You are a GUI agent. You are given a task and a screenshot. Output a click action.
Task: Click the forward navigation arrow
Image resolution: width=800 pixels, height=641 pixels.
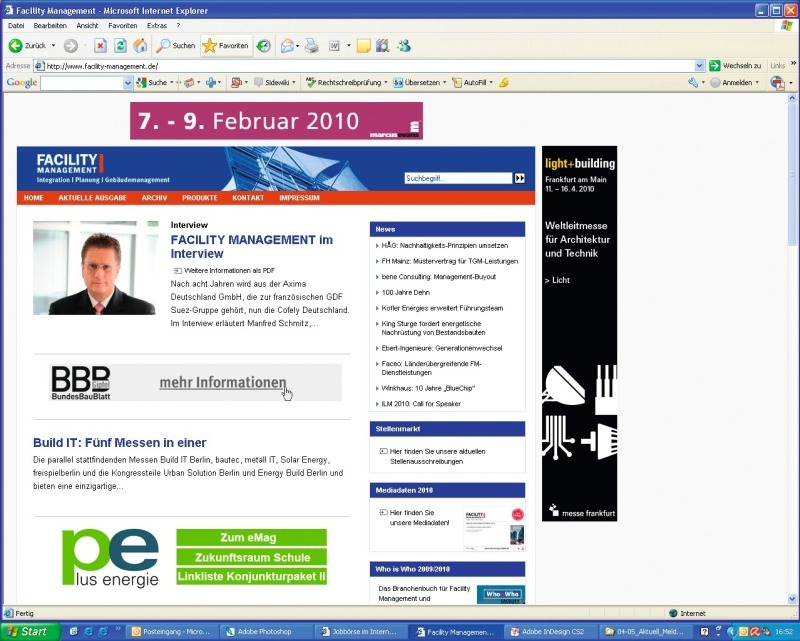pos(70,46)
